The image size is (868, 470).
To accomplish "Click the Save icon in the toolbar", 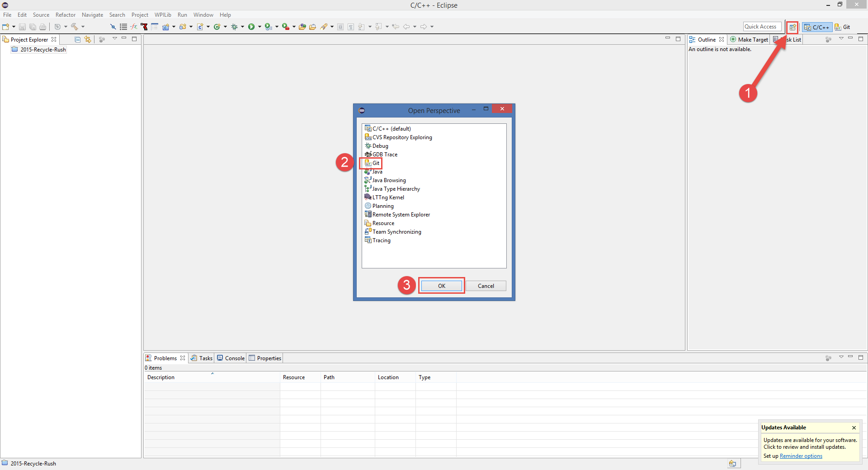I will pyautogui.click(x=22, y=27).
